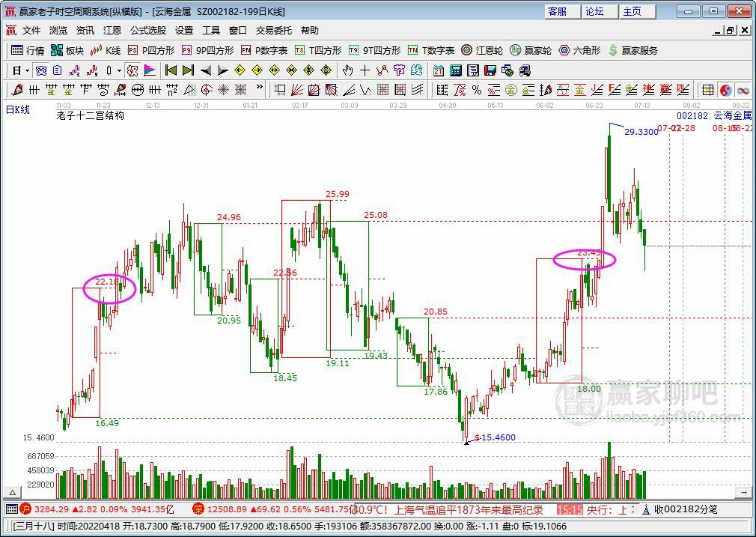Select the hand pan tool
Screen dimensions: 756x537
347,71
